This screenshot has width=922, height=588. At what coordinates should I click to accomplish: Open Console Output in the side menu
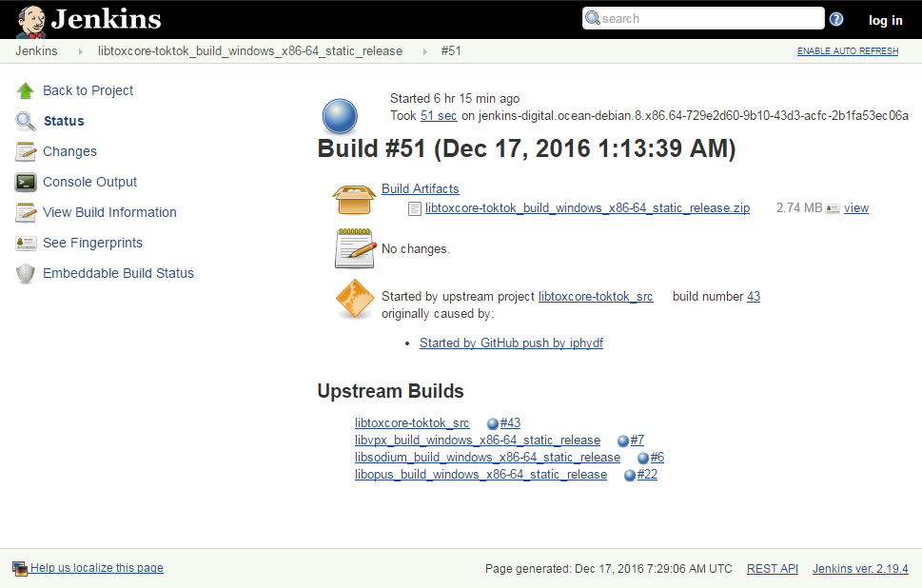pos(90,183)
